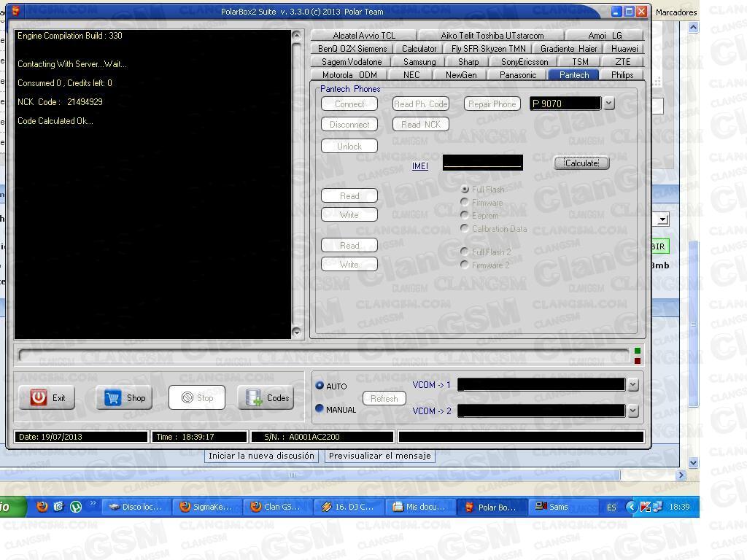Click browser page scroll down arrow

[693, 462]
